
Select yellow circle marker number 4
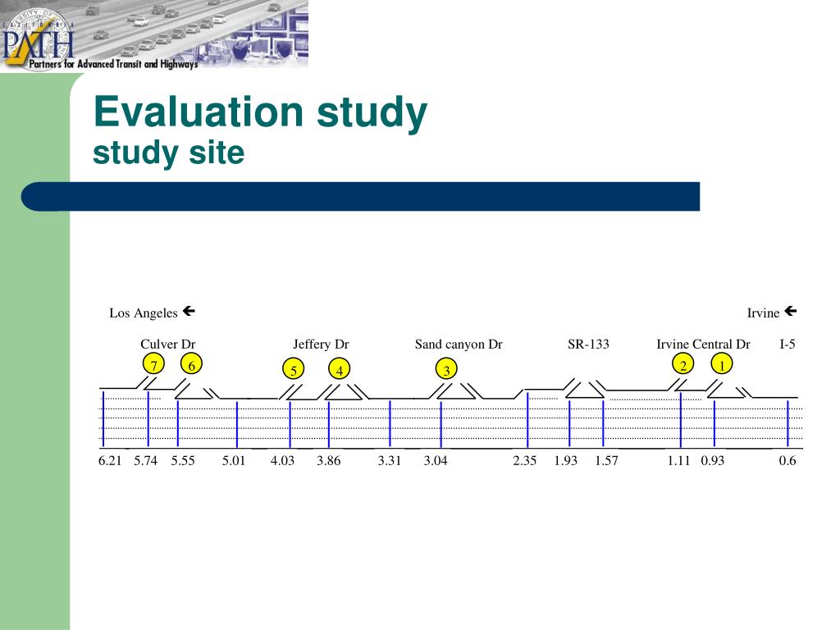(339, 369)
